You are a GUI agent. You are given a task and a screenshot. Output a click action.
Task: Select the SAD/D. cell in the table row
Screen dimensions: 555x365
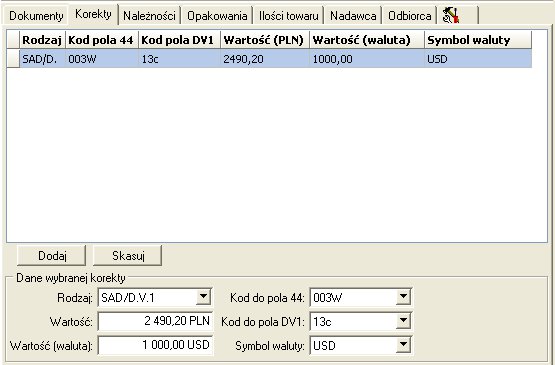42,59
